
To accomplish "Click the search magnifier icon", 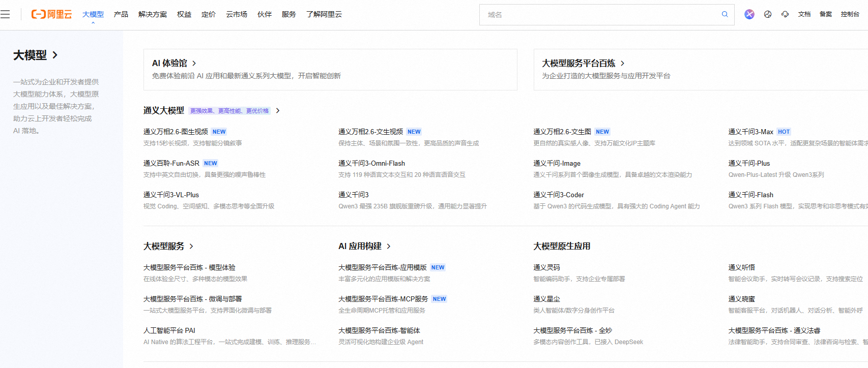I will (x=725, y=14).
